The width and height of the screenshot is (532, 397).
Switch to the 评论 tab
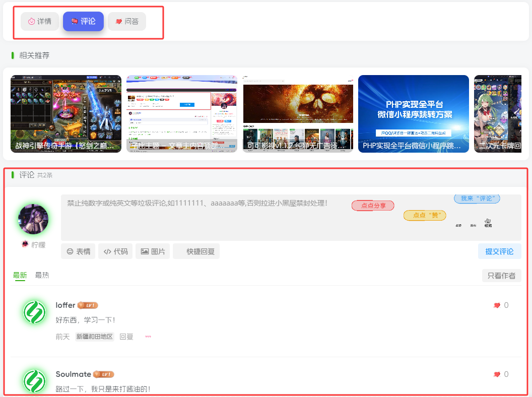click(83, 21)
